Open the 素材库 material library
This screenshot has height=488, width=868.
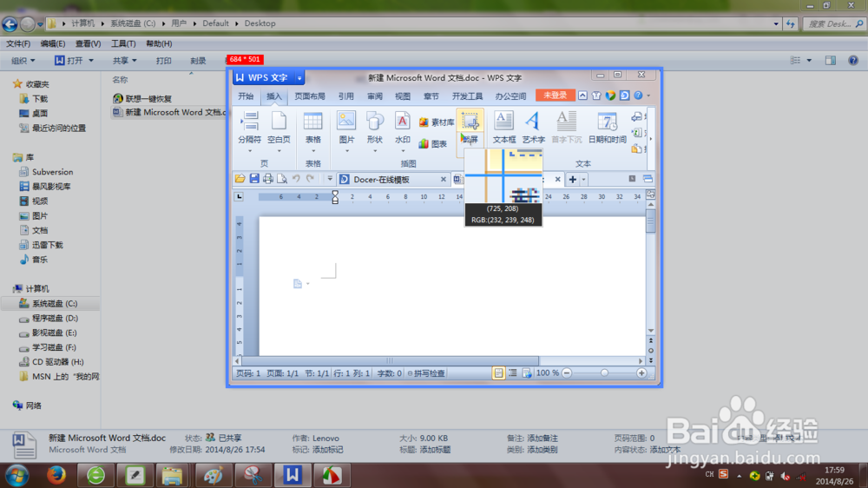coord(437,122)
